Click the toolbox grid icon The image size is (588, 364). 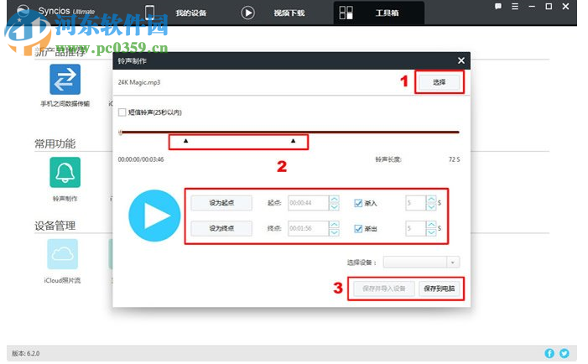point(346,13)
